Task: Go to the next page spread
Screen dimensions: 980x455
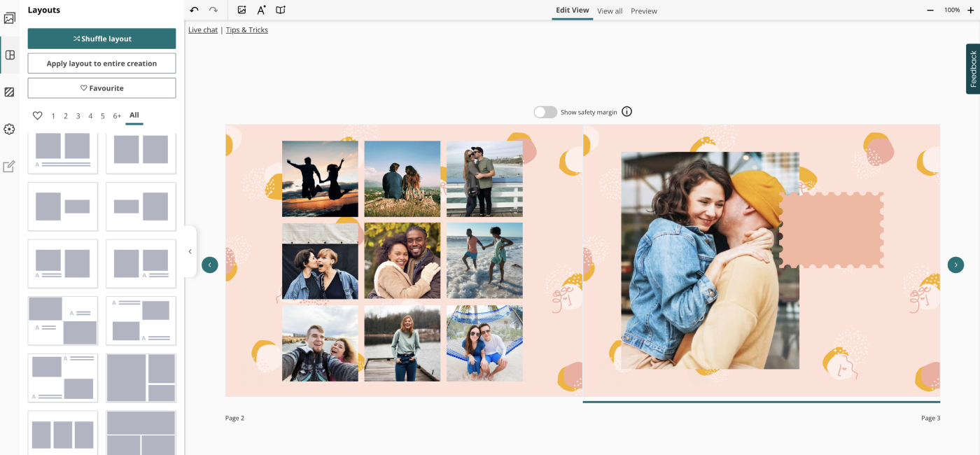Action: tap(955, 265)
